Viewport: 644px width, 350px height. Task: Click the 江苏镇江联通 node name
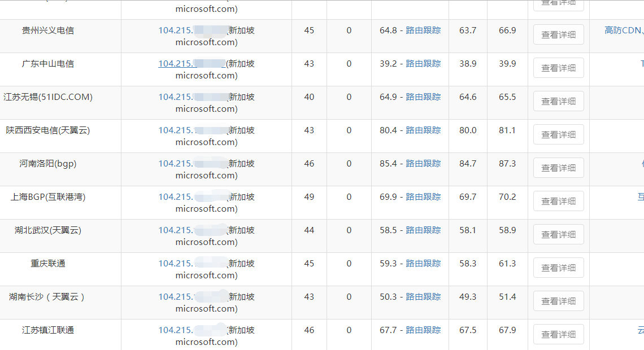point(47,330)
